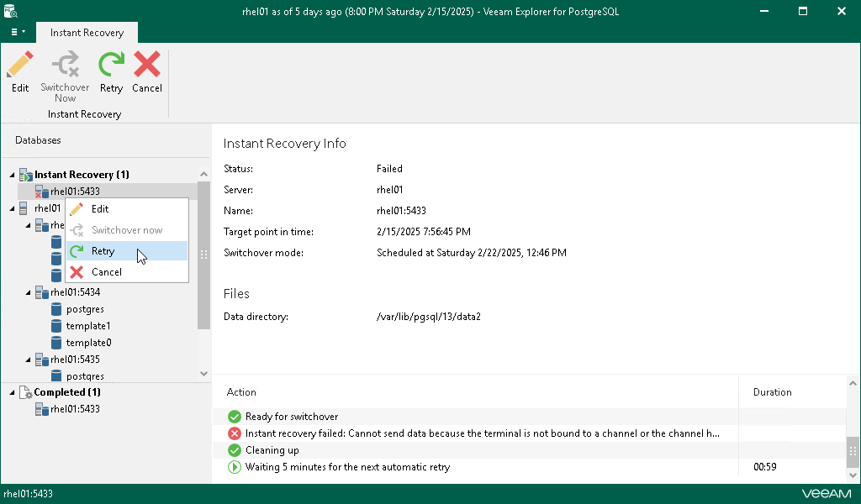Select rhel01:5434 instance in tree

(75, 292)
